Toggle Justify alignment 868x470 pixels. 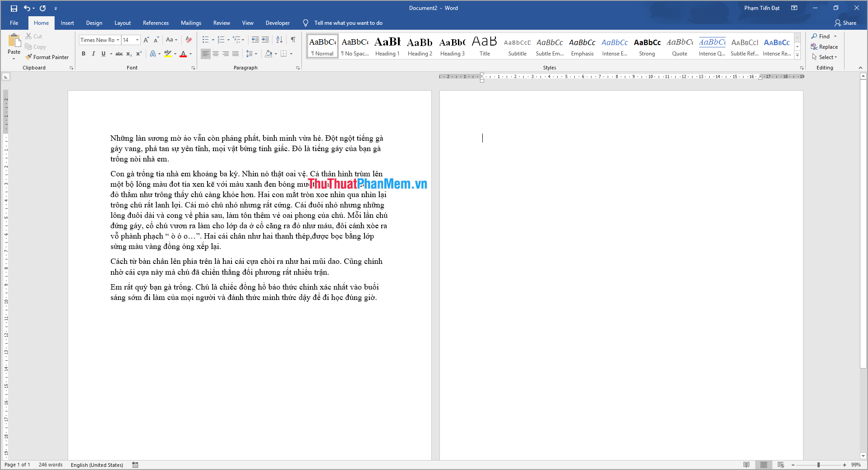235,54
